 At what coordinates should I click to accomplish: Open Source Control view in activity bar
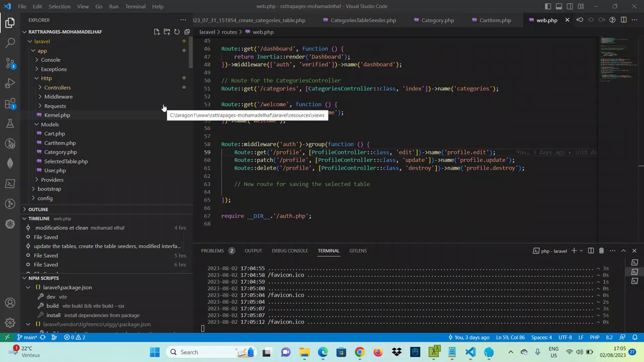tap(10, 63)
